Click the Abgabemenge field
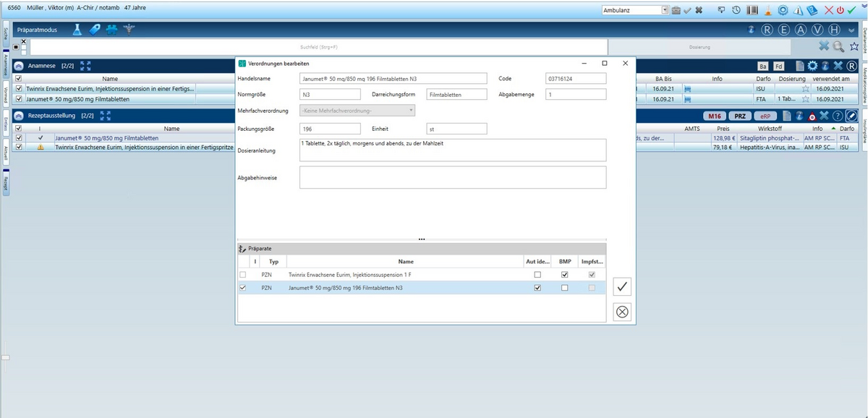This screenshot has height=418, width=868. click(x=576, y=94)
